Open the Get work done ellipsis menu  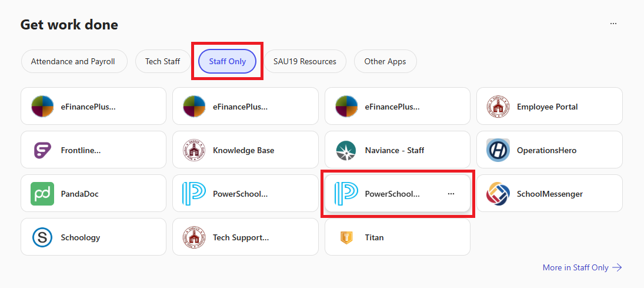pos(613,24)
